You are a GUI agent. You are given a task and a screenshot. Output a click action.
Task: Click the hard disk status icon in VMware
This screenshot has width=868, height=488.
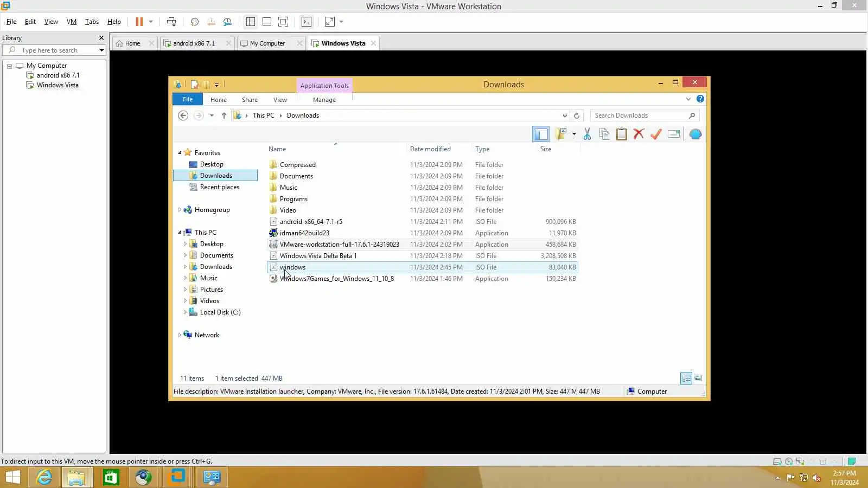777,461
